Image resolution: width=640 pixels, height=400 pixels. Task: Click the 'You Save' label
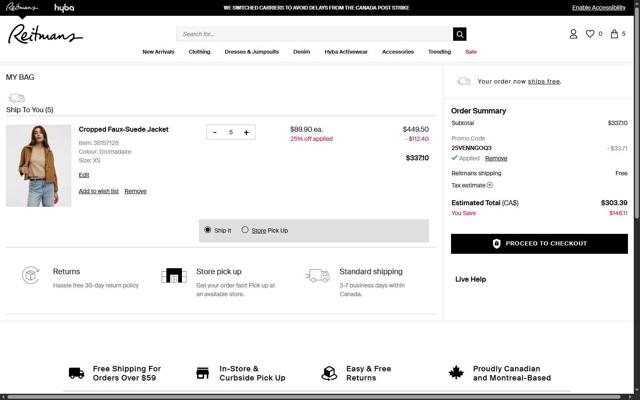click(x=463, y=213)
